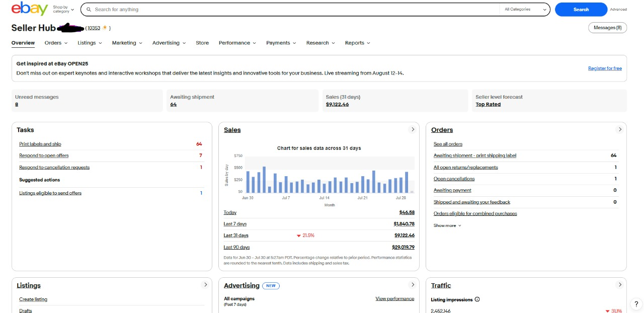Open All open returns/replacements link
This screenshot has height=313, width=644.
click(x=466, y=167)
